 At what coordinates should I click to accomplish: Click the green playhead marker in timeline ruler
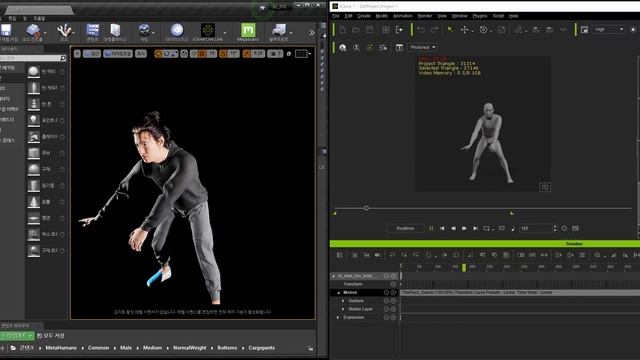tap(464, 268)
